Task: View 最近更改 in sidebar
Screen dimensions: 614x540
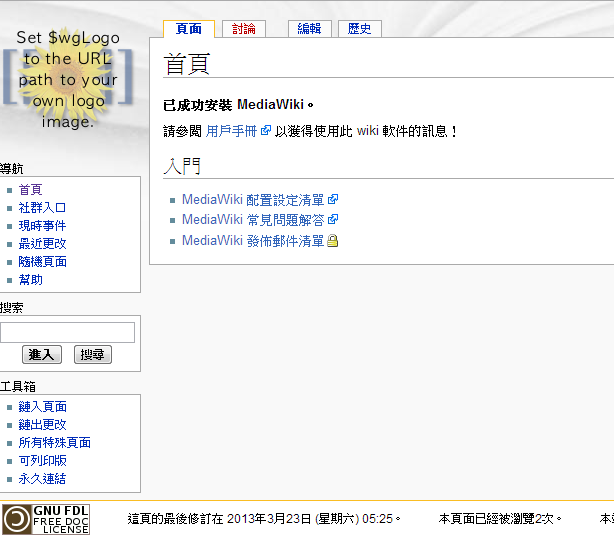Action: tap(42, 244)
